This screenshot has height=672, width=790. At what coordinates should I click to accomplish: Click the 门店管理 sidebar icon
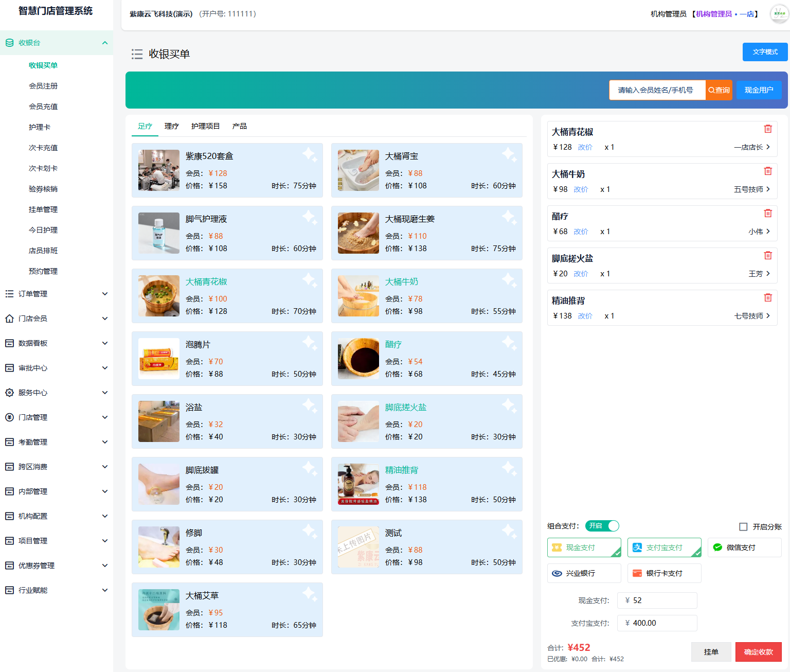click(9, 417)
